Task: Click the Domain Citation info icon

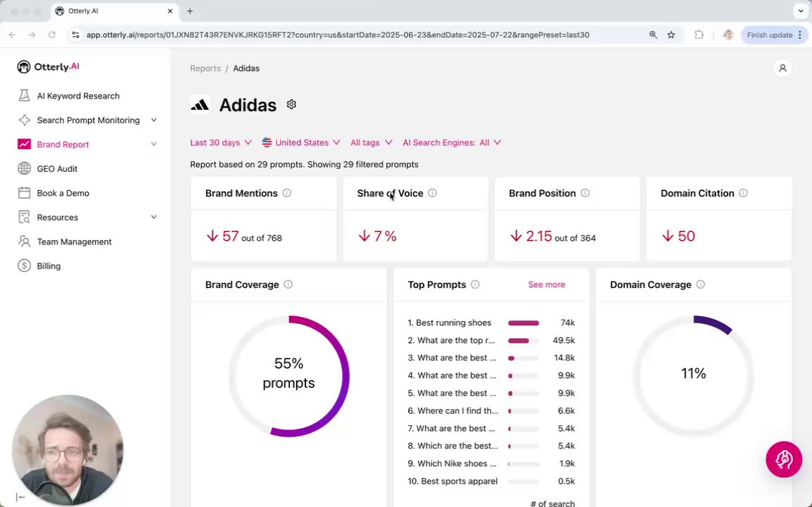Action: (x=743, y=193)
